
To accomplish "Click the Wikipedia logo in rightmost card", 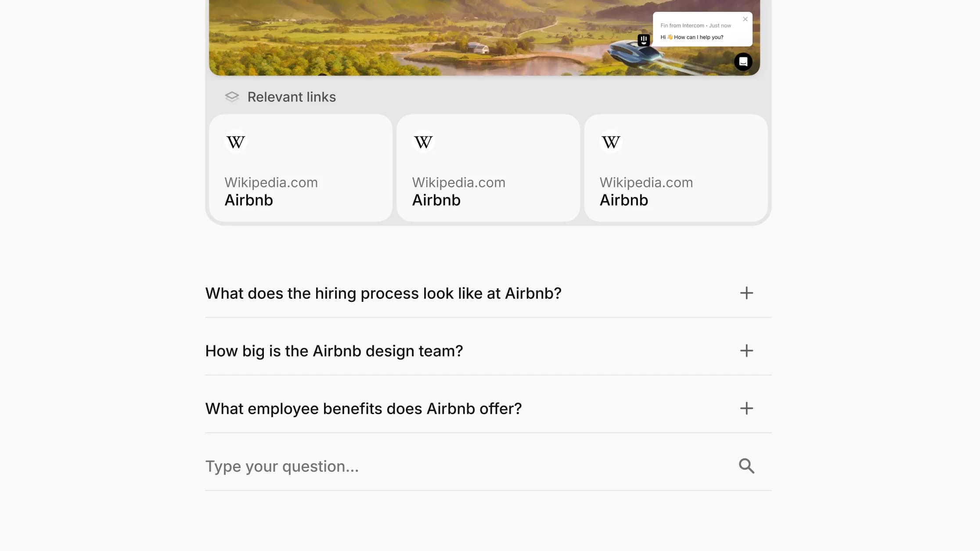I will click(611, 142).
